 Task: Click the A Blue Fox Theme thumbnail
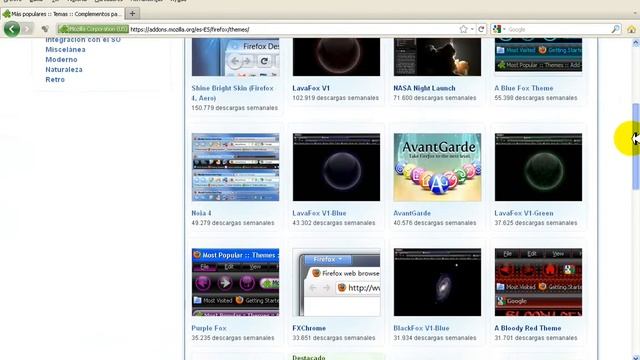tap(538, 57)
